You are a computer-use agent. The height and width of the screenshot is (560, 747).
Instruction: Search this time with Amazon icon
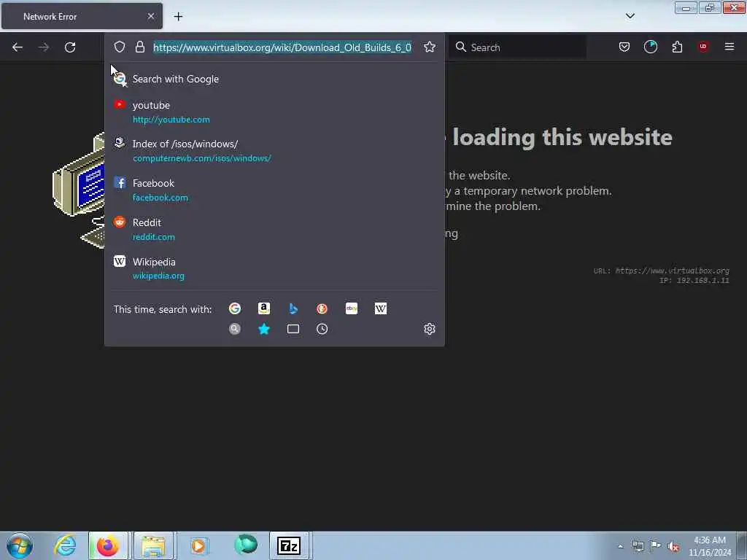pyautogui.click(x=264, y=308)
